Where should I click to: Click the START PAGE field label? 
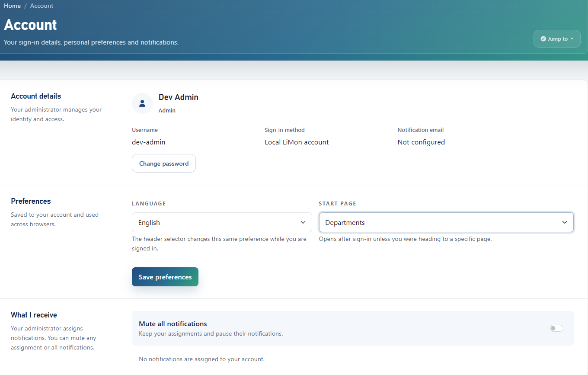pyautogui.click(x=338, y=203)
